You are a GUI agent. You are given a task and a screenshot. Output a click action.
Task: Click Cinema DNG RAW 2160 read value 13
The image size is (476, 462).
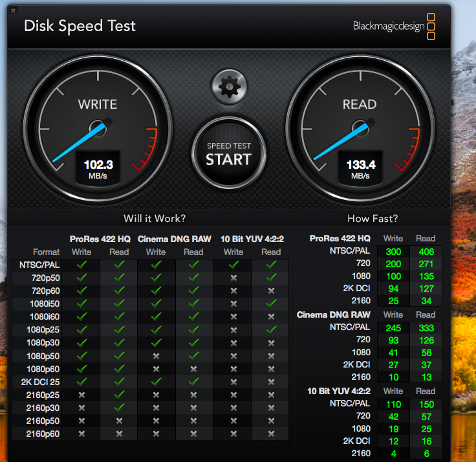tap(426, 377)
